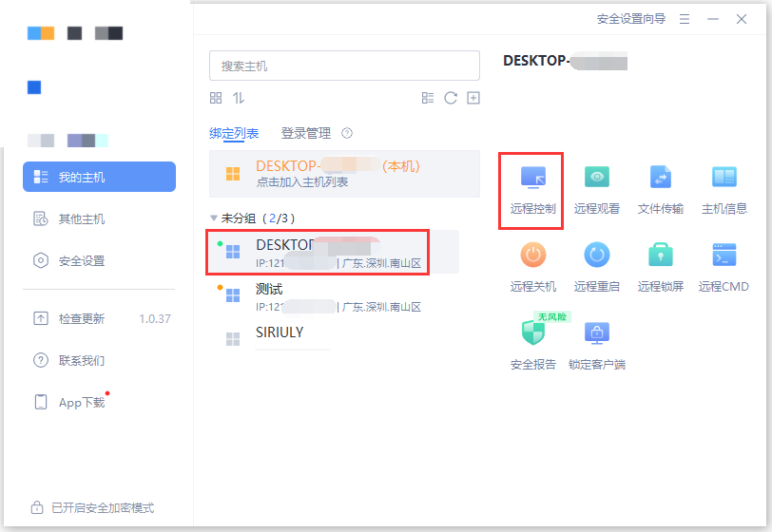Image resolution: width=772 pixels, height=532 pixels.
Task: Refresh the host list
Action: [x=451, y=98]
